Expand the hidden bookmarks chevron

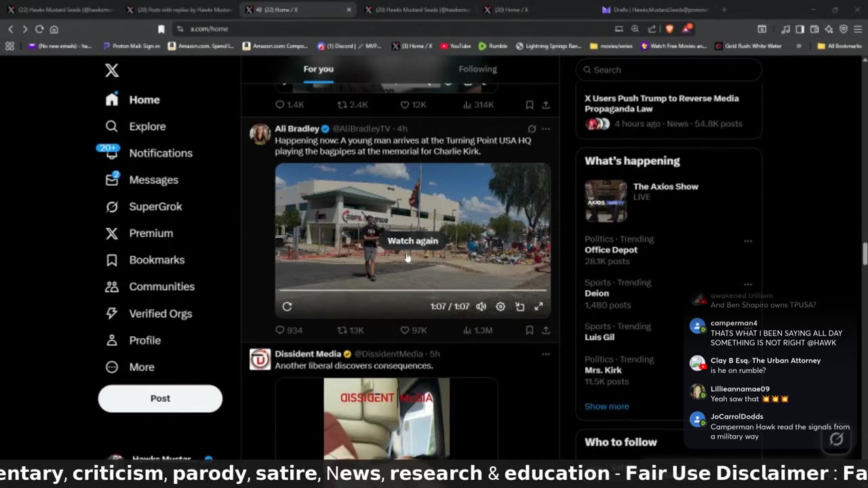point(798,46)
